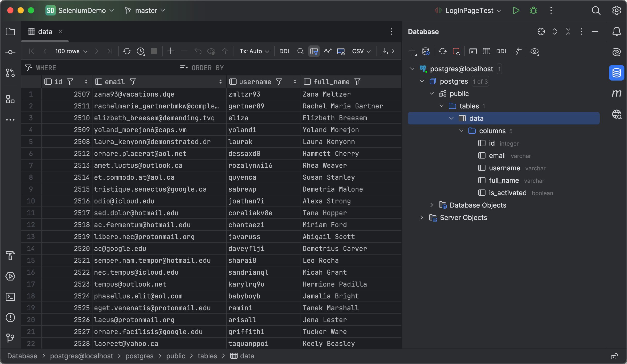The width and height of the screenshot is (627, 364).
Task: Open the master branch dropdown
Action: (x=145, y=10)
